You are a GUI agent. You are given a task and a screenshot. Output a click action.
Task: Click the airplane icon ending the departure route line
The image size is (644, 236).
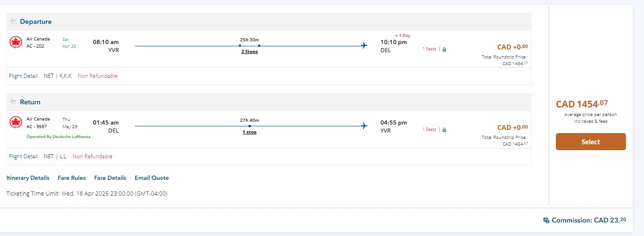364,45
